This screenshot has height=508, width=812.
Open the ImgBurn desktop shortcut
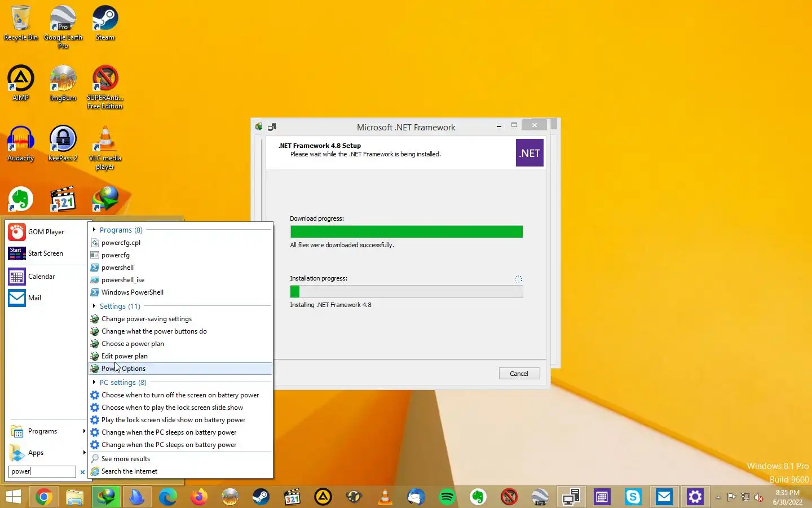coord(63,83)
